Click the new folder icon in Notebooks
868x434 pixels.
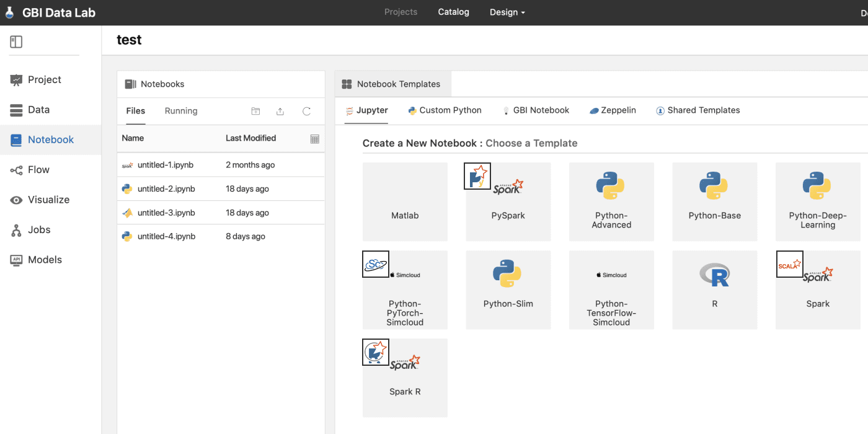pyautogui.click(x=255, y=111)
